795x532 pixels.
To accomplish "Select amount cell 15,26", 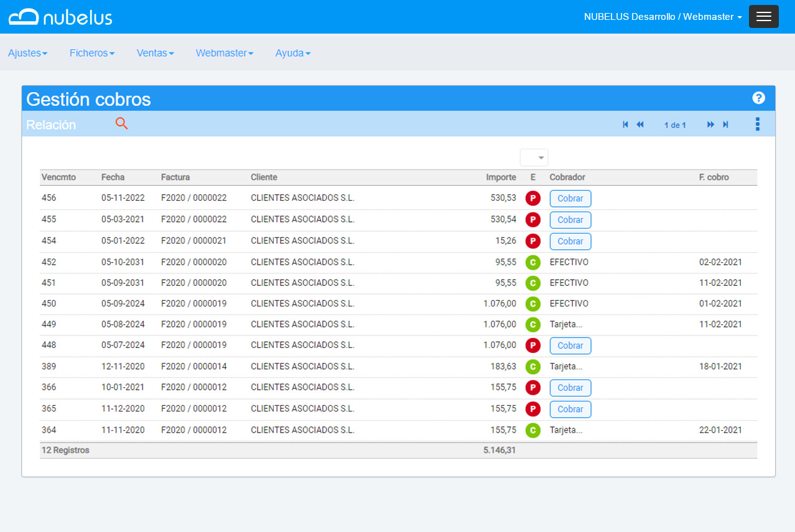I will point(506,241).
